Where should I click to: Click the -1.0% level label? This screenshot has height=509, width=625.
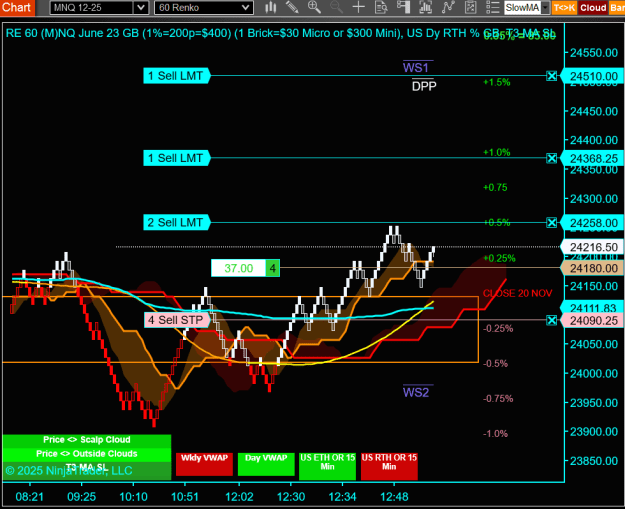[x=495, y=434]
